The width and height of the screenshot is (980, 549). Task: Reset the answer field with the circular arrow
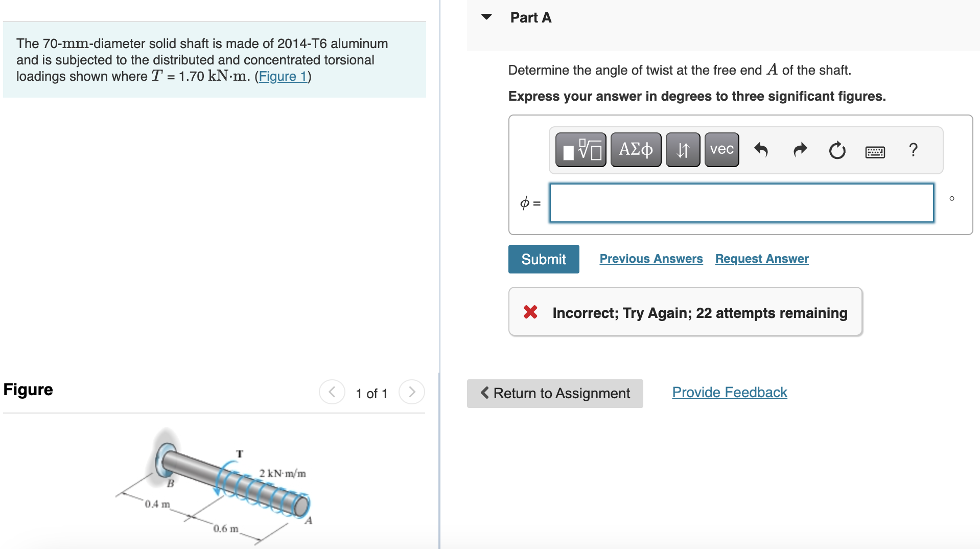[x=837, y=150]
